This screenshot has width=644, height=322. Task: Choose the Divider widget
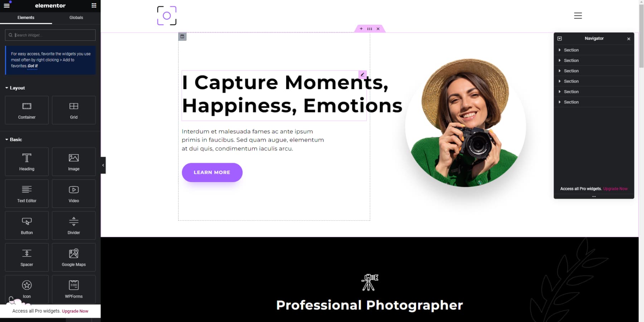click(x=74, y=225)
